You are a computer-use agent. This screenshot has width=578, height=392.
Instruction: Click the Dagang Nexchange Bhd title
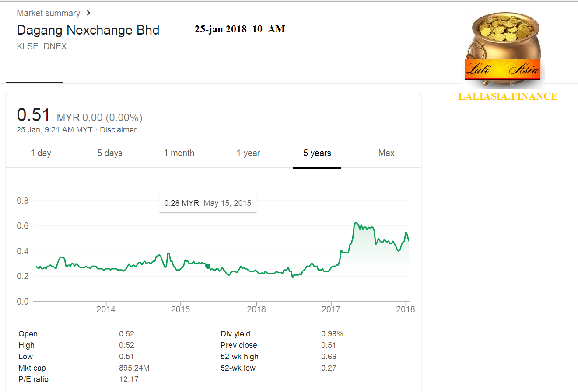(88, 30)
